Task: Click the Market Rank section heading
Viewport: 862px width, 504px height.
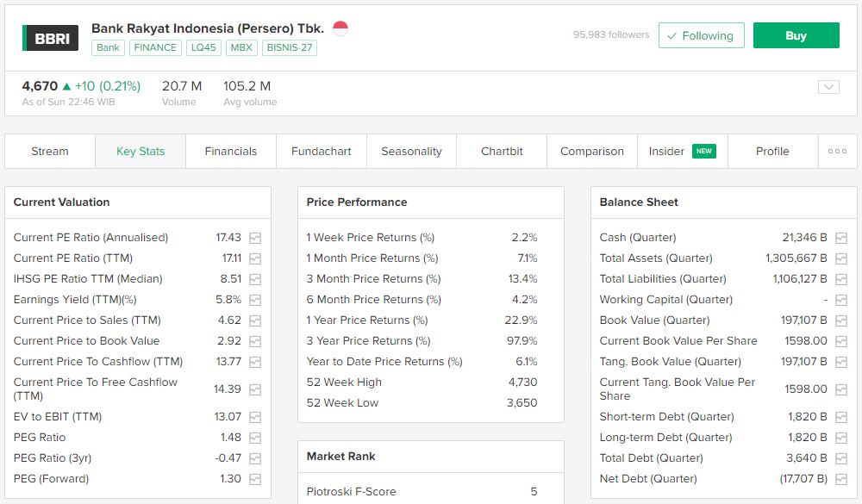Action: point(340,456)
